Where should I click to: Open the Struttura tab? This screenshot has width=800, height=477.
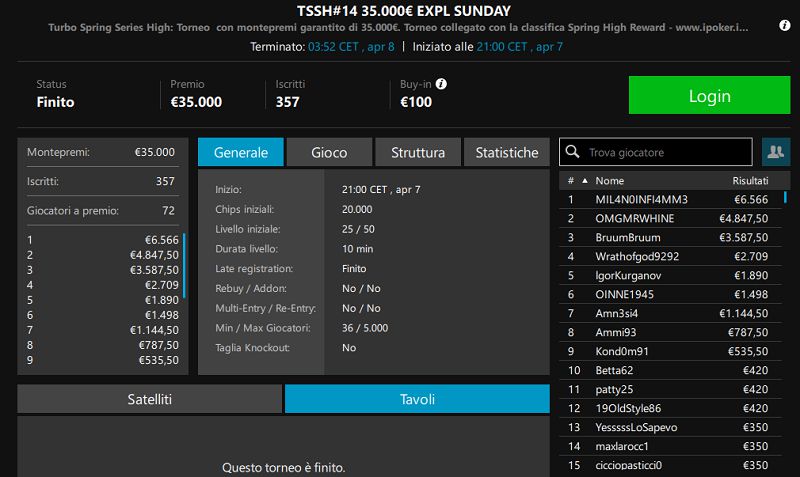point(418,152)
